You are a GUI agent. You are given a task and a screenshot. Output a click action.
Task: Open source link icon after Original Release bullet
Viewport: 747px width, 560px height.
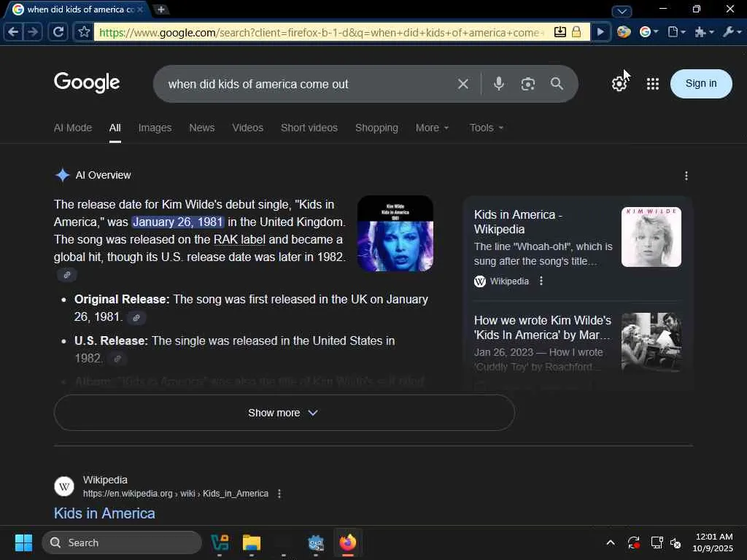pos(136,318)
